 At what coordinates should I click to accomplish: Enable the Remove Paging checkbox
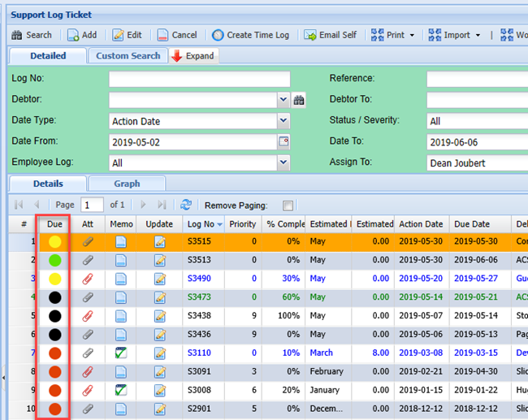[288, 206]
